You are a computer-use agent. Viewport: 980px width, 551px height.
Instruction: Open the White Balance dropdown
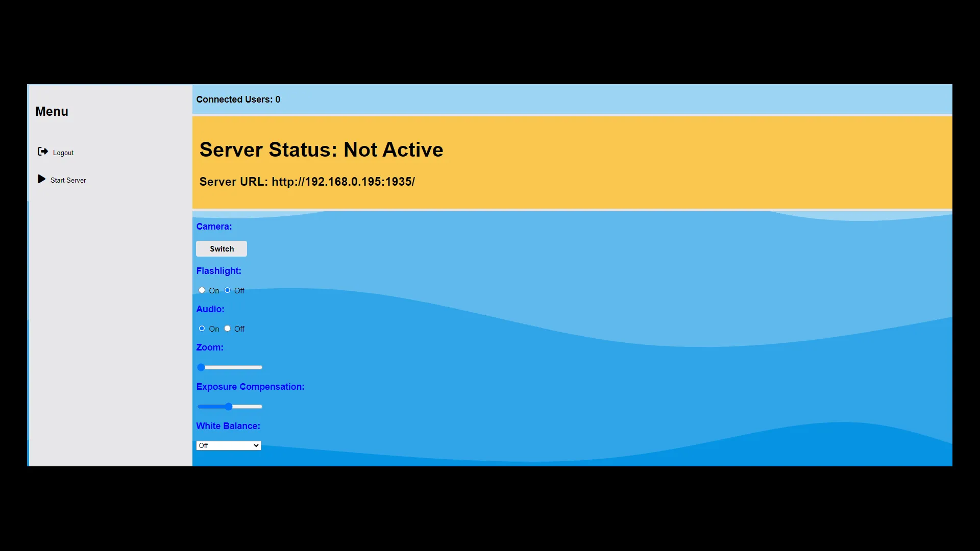point(229,445)
